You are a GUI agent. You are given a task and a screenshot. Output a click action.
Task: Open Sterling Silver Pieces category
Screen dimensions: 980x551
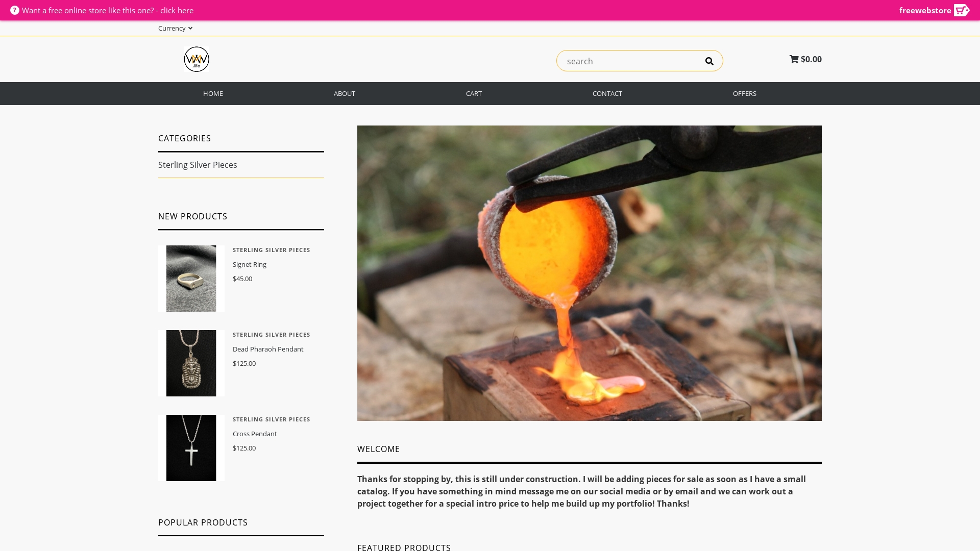pos(198,165)
